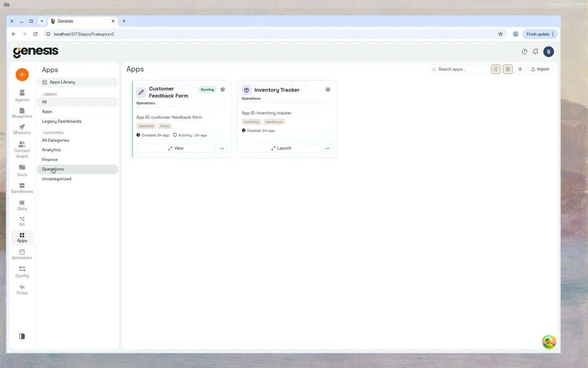
Task: Go to Blueprints in the sidebar
Action: click(x=22, y=113)
